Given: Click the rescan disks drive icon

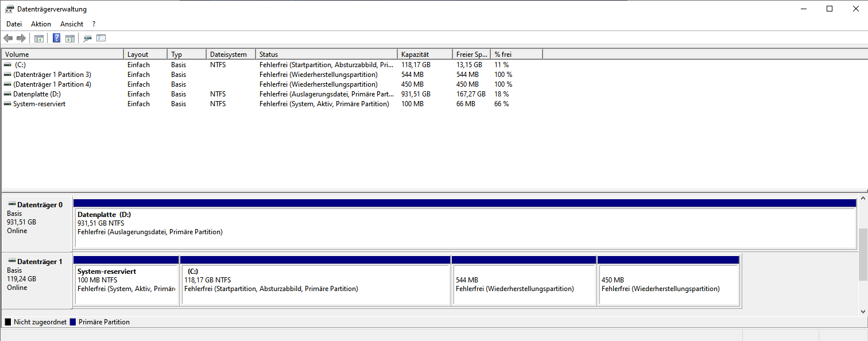Looking at the screenshot, I should (x=88, y=38).
